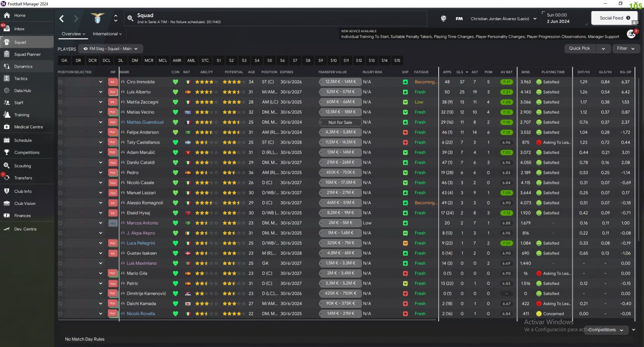Expand the Quick Pick arrow dropdown
Viewport: 644px width, 347px height.
click(603, 48)
